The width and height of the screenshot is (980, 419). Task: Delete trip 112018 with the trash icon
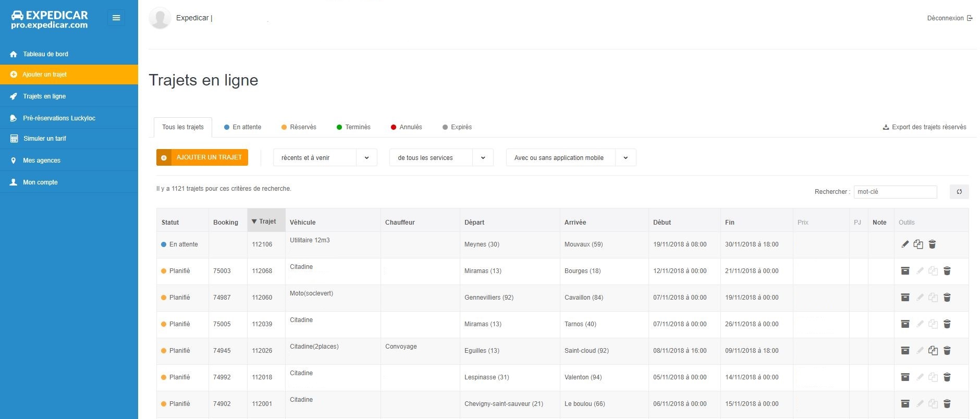947,377
